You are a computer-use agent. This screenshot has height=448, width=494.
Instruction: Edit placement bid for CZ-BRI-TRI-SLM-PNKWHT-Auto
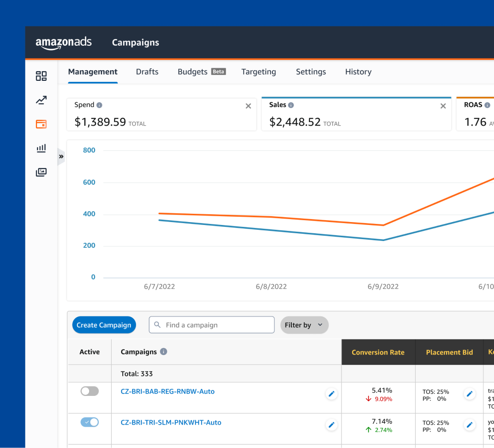tap(470, 425)
